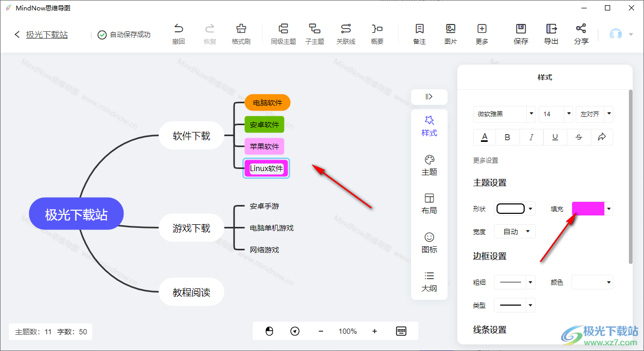Screen dimensions: 644x351
Task: Open the keyboard shortcuts icon
Action: click(x=401, y=331)
